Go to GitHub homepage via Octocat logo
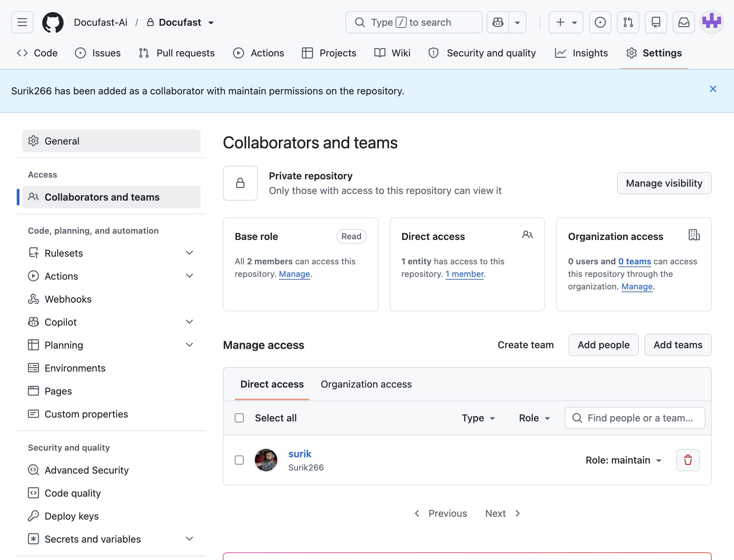The width and height of the screenshot is (734, 560). [x=53, y=22]
